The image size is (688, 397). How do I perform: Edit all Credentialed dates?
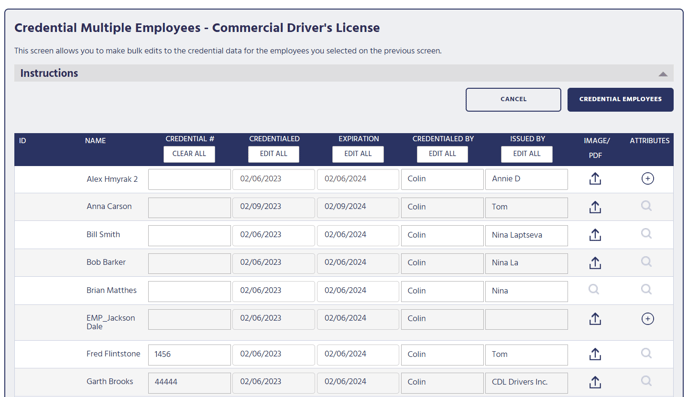(273, 154)
